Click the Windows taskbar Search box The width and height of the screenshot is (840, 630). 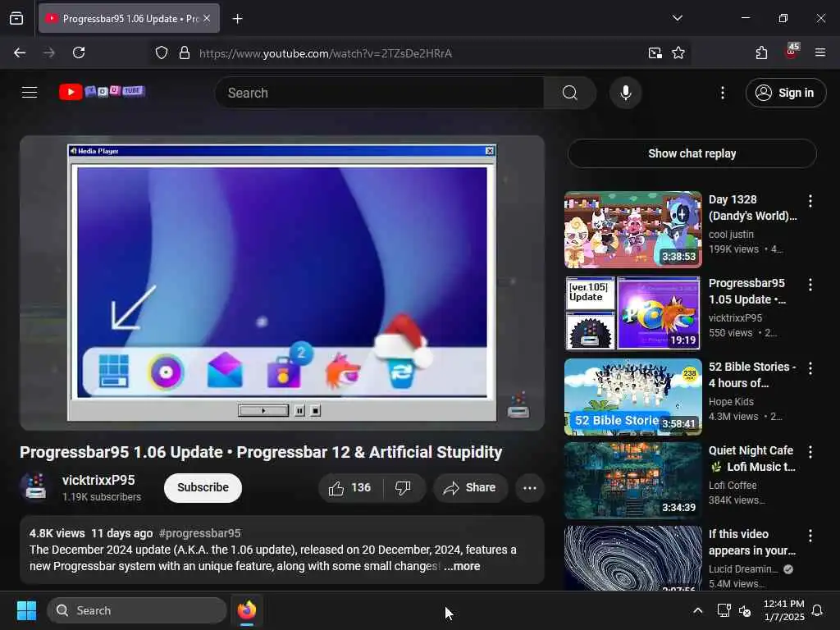point(137,610)
